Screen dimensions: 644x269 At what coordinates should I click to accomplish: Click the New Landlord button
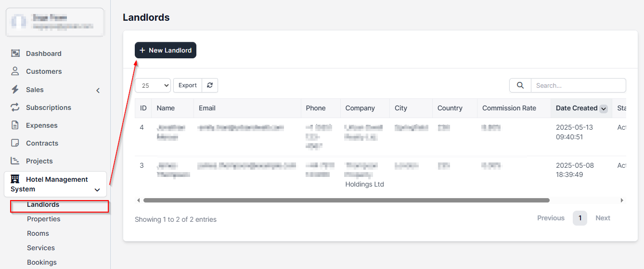pyautogui.click(x=166, y=50)
